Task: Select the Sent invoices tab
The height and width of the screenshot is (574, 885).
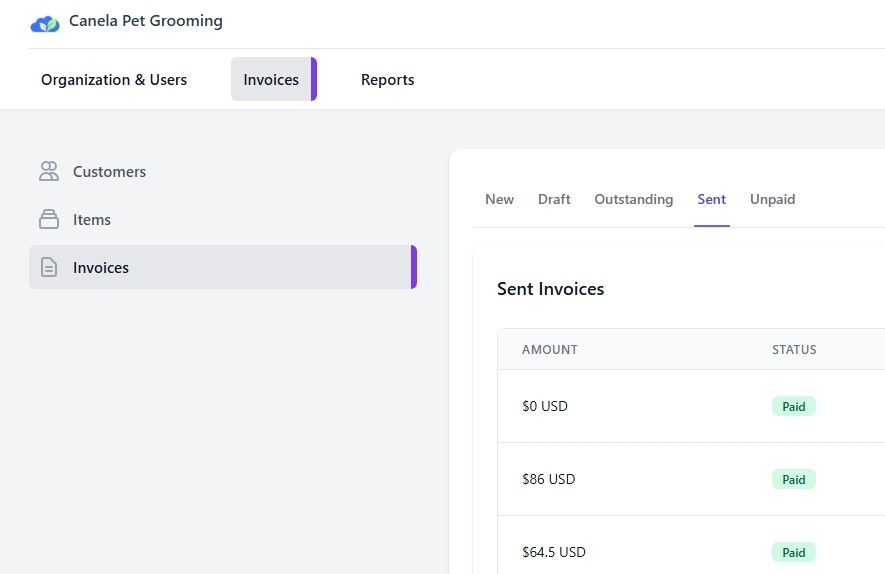Action: tap(712, 199)
